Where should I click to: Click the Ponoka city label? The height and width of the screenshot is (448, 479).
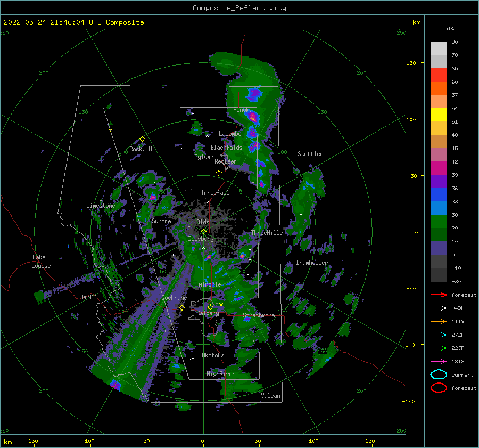pos(243,110)
